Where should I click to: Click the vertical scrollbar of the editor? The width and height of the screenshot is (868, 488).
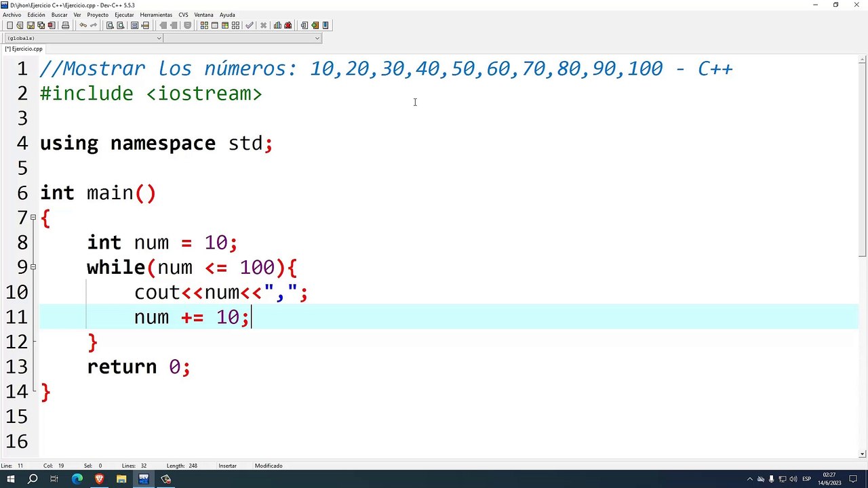863,160
